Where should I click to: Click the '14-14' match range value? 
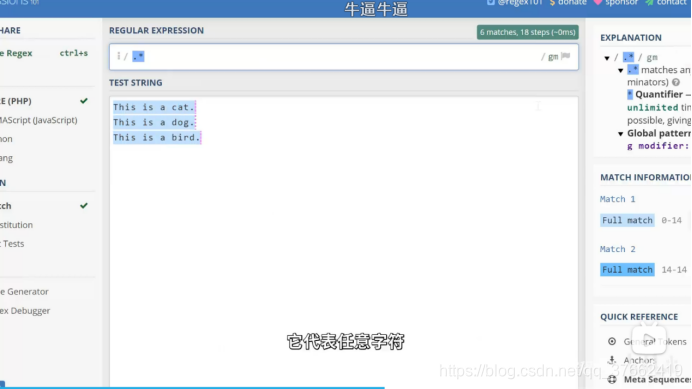click(674, 270)
